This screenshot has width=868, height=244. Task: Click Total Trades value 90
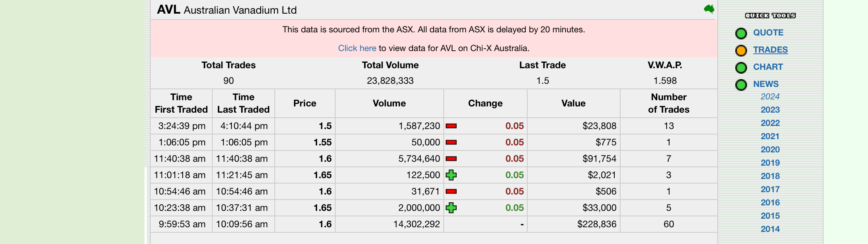pyautogui.click(x=229, y=81)
